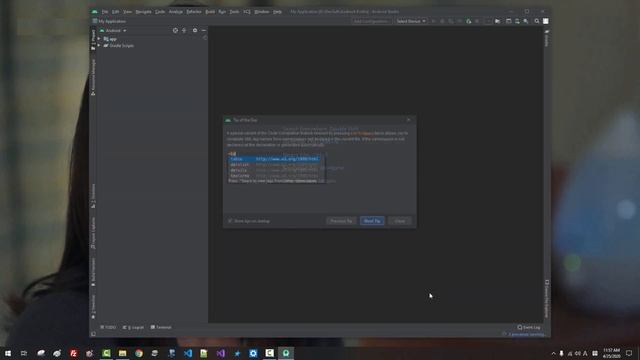Open Project panel gear settings
Viewport: 640px width, 360px height.
pos(195,31)
